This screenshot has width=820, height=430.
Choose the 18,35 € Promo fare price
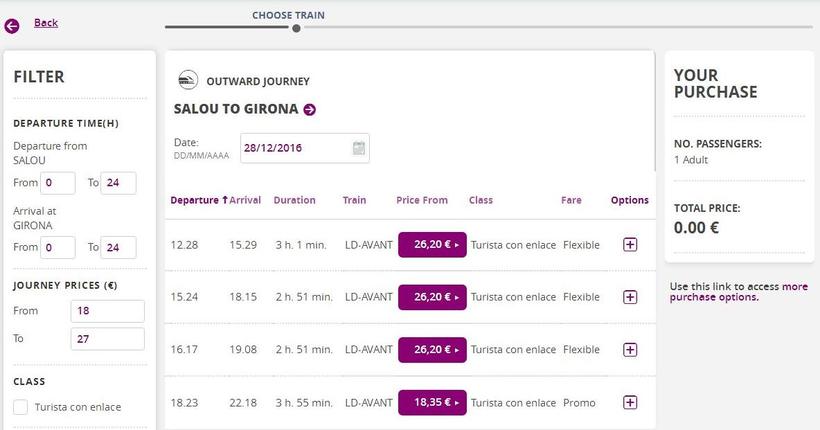(x=431, y=403)
